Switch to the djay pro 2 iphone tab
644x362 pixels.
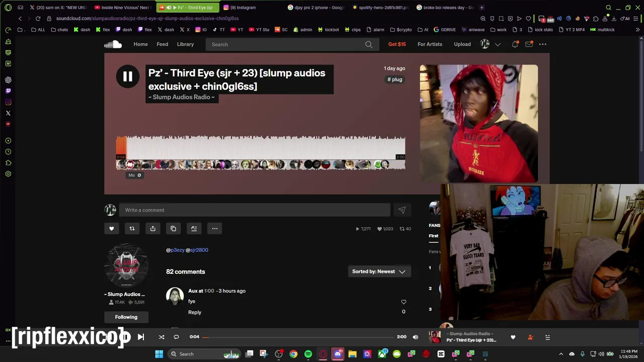[317, 8]
